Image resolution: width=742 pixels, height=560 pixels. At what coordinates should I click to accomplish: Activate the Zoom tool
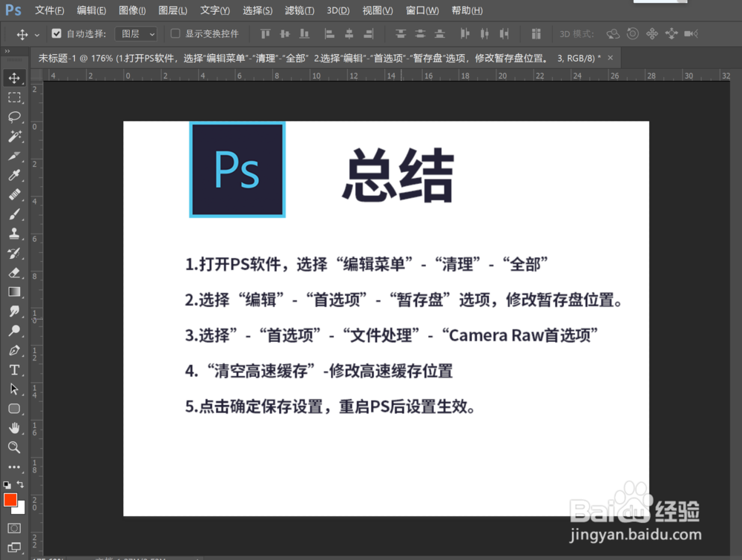tap(16, 447)
